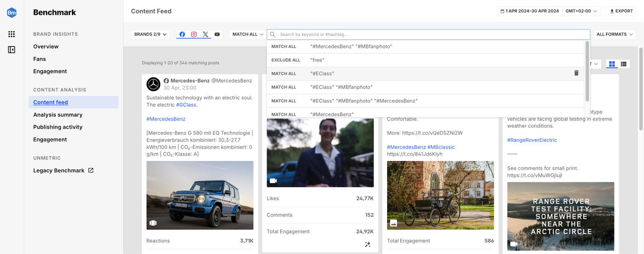
Task: Toggle the X network filter
Action: 206,35
